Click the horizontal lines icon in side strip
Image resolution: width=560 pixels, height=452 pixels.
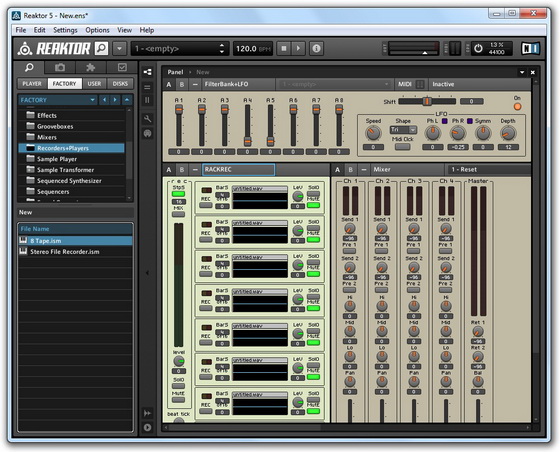coord(147,87)
